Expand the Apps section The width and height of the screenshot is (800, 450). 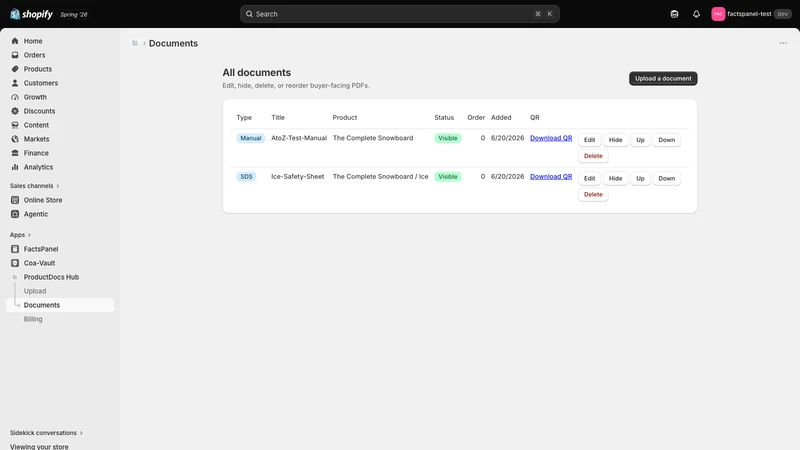point(20,235)
